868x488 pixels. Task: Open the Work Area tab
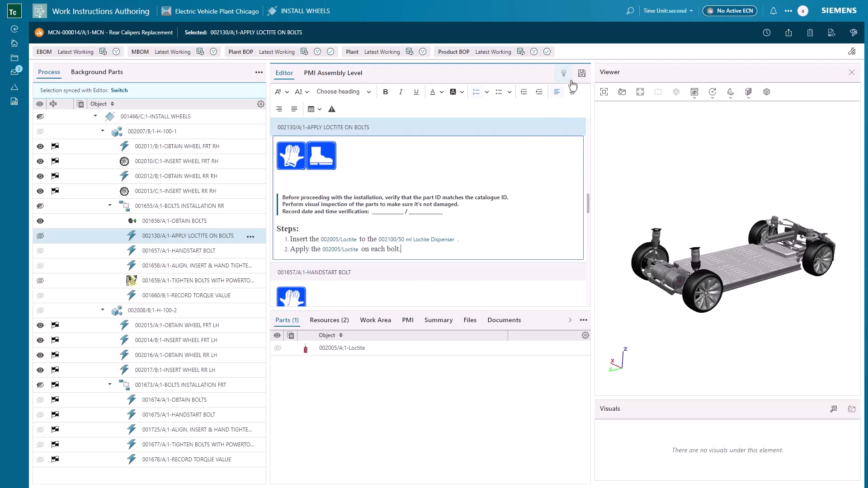(x=375, y=320)
